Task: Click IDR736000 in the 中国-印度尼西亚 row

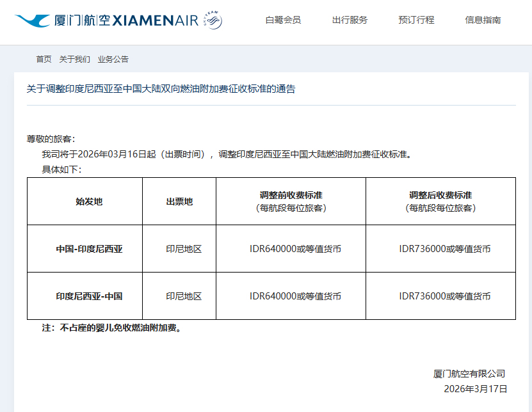Action: point(444,249)
